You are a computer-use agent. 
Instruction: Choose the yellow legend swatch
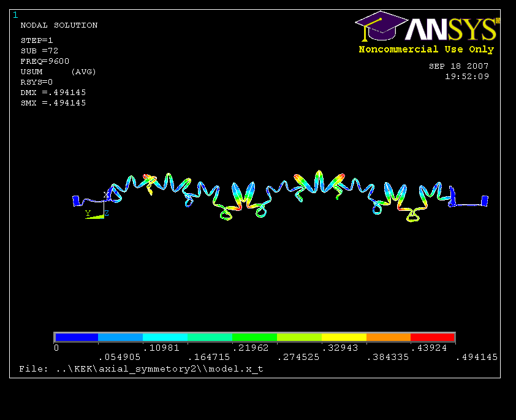coord(344,337)
